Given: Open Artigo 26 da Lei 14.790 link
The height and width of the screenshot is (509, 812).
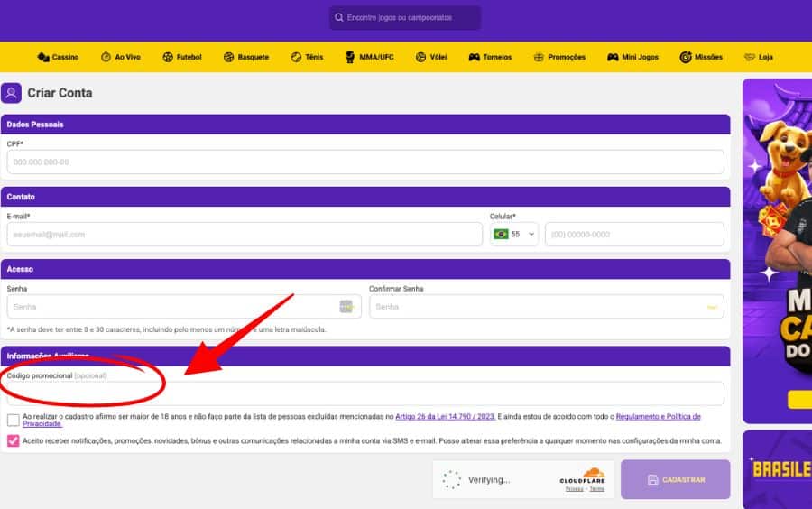Looking at the screenshot, I should [445, 417].
